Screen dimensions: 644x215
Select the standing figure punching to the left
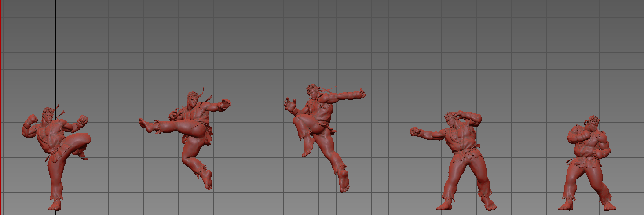[x=453, y=160]
